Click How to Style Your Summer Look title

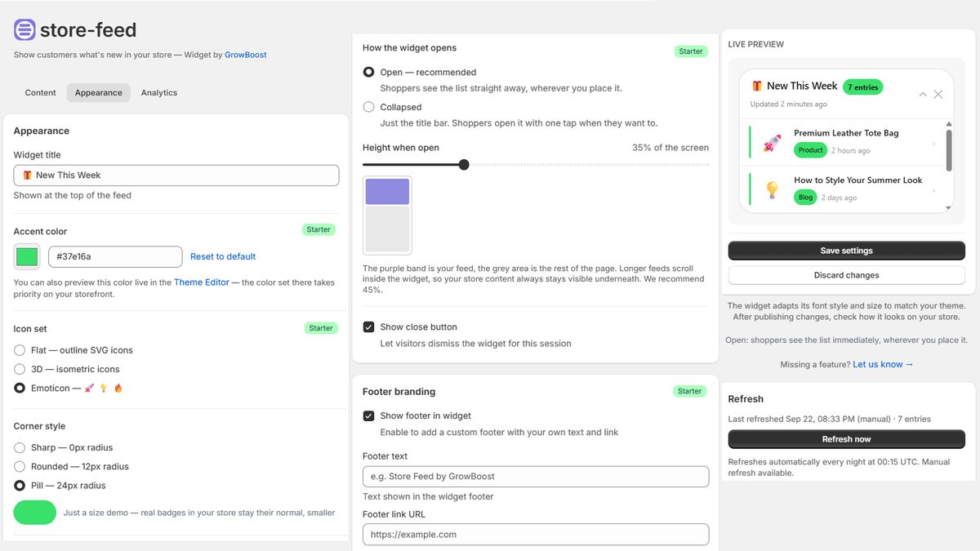858,180
